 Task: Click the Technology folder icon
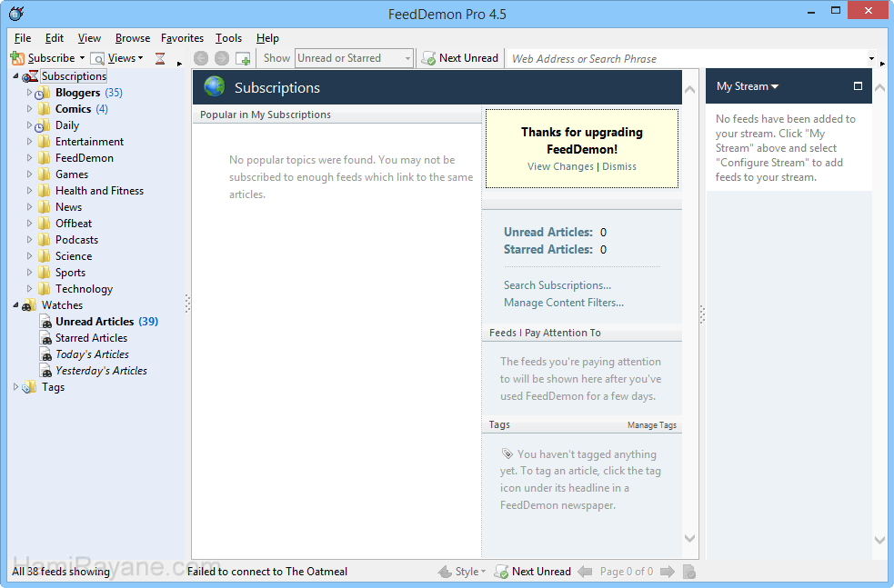tap(44, 289)
